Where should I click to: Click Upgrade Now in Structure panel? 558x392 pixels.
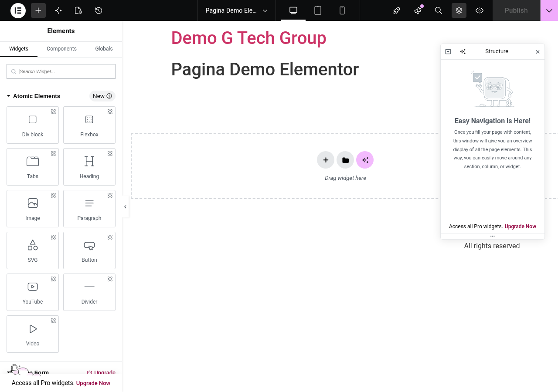click(x=521, y=226)
